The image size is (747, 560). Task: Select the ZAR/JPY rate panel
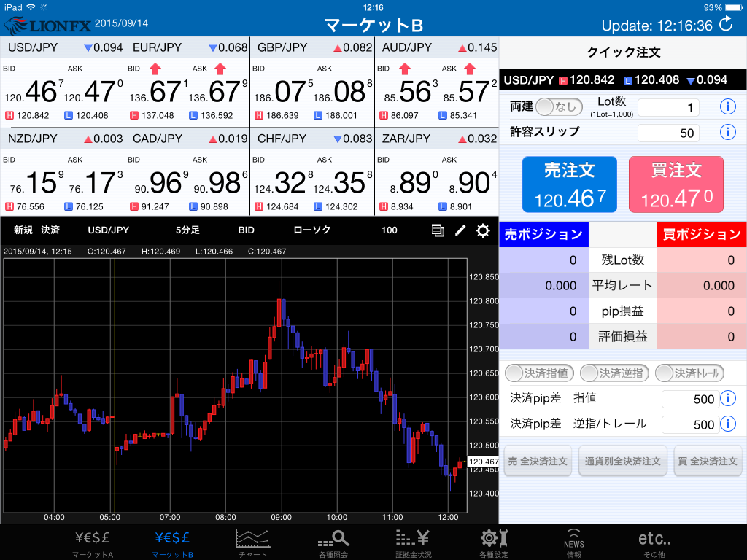click(437, 172)
